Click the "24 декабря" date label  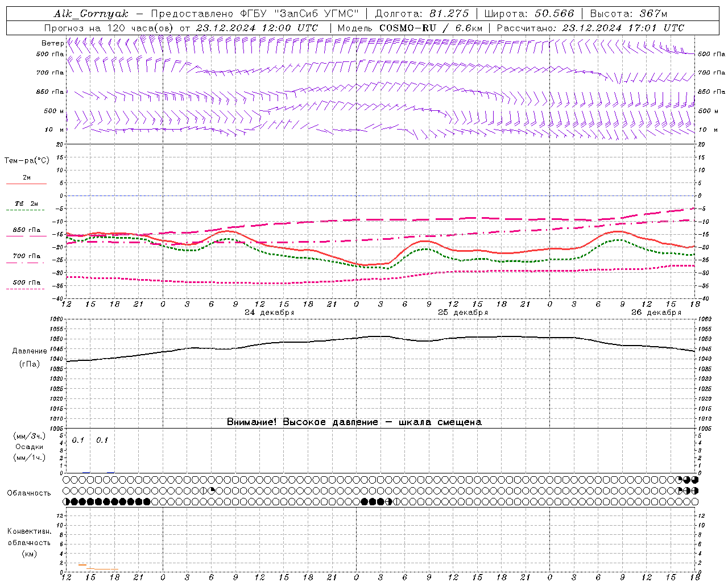tap(269, 313)
